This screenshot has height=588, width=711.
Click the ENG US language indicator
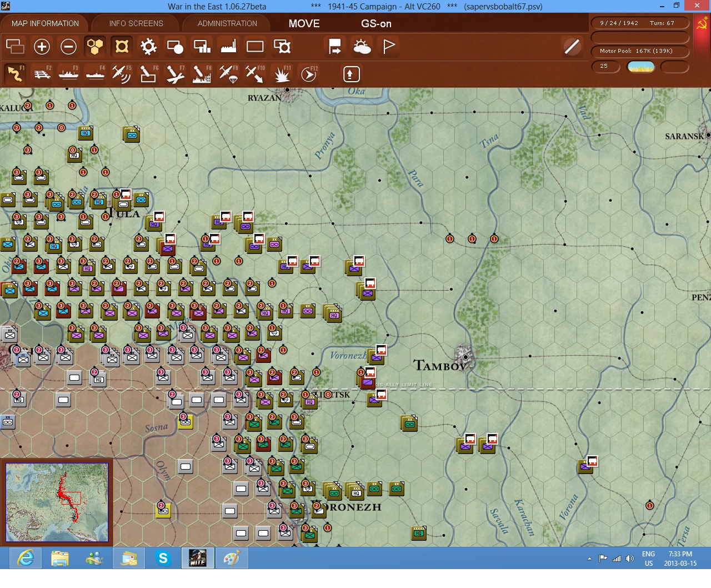[x=648, y=559]
